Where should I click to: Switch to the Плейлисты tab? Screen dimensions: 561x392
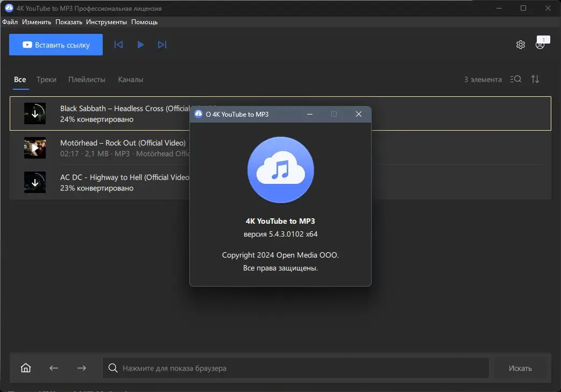tap(87, 80)
